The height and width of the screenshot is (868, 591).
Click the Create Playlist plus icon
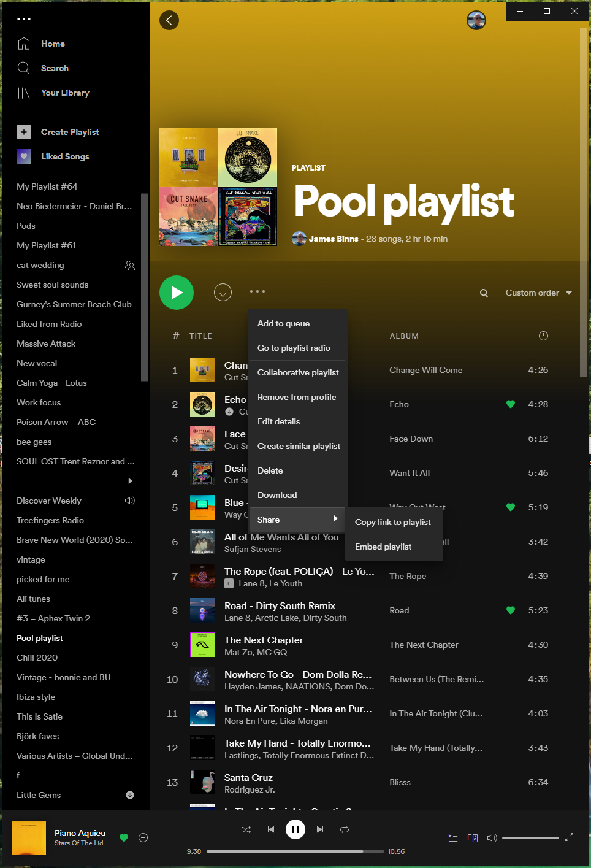pos(24,132)
